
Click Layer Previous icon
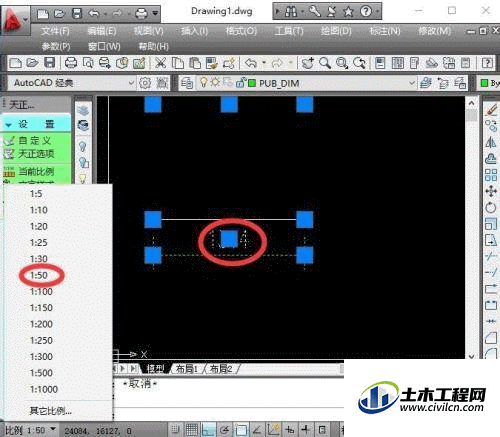pyautogui.click(x=443, y=83)
